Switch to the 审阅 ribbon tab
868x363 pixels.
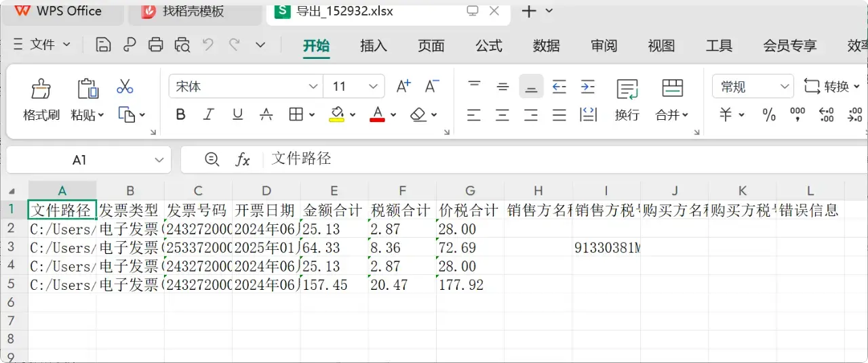604,45
